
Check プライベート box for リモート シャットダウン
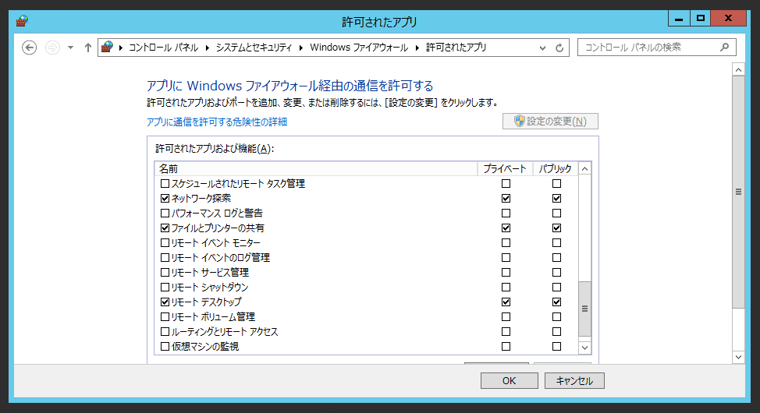[x=506, y=287]
